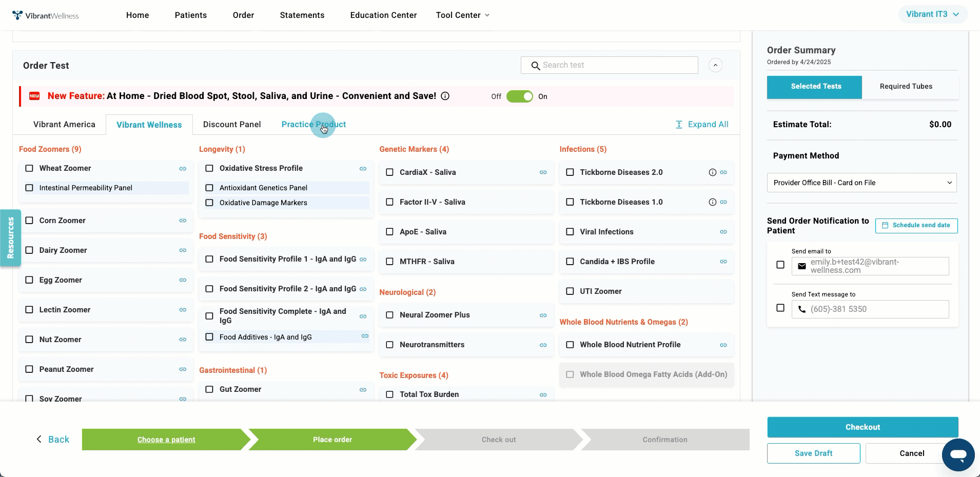Open Statements in top navigation

302,15
